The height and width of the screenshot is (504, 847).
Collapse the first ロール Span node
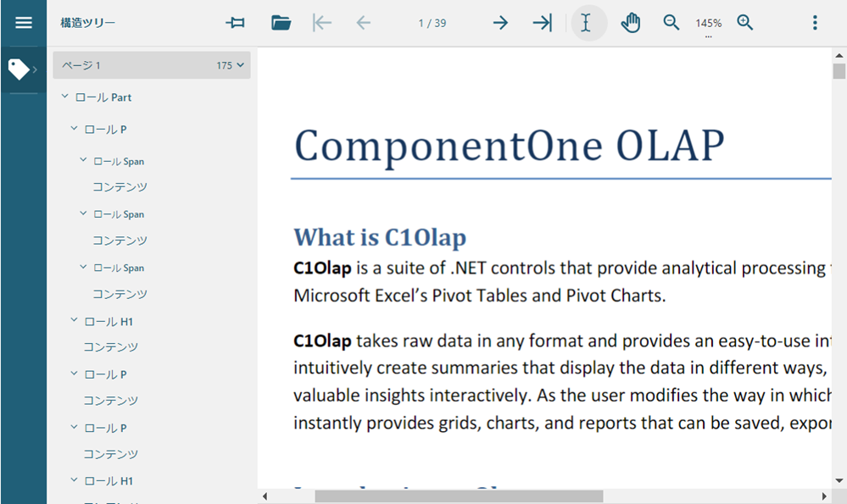[83, 160]
